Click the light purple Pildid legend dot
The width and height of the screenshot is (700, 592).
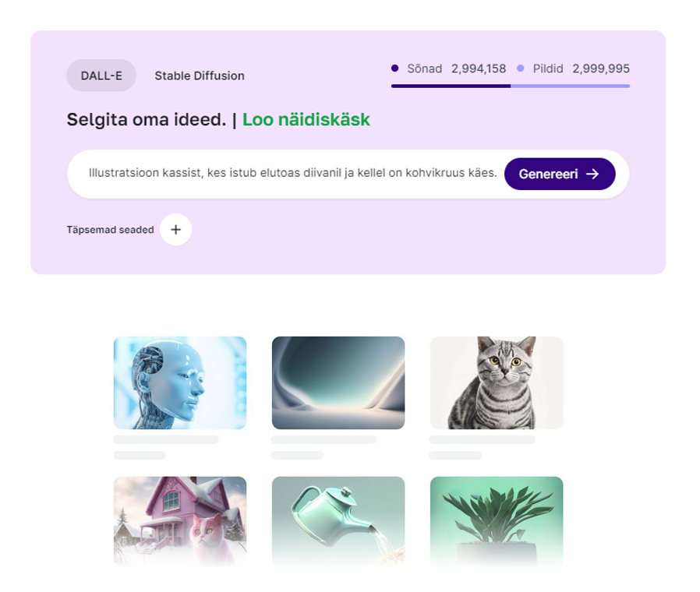521,69
